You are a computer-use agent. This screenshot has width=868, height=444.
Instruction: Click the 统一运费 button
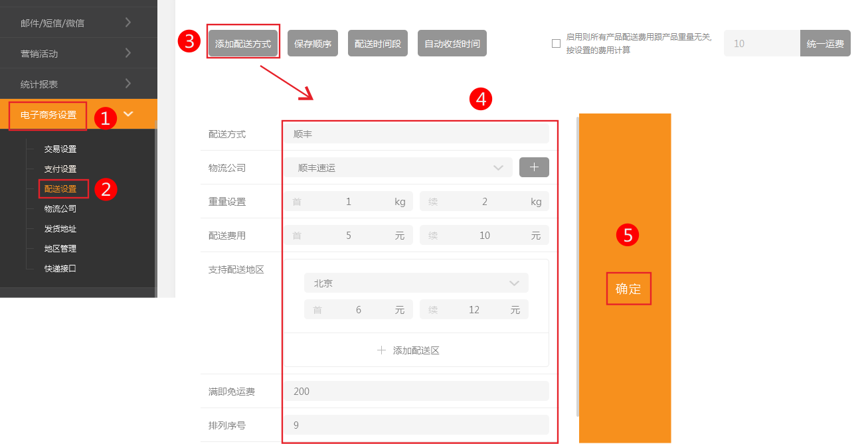(825, 44)
